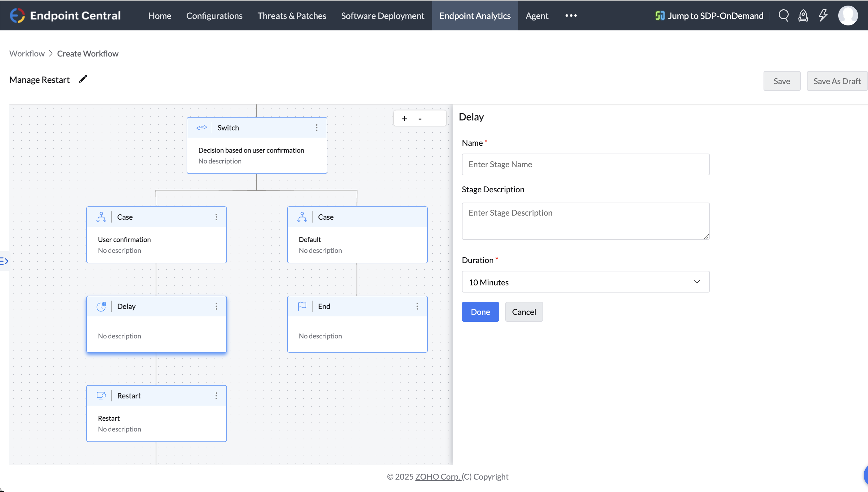Screen dimensions: 868x492
Task: Click the lightning bolt quick actions icon
Action: coord(823,16)
